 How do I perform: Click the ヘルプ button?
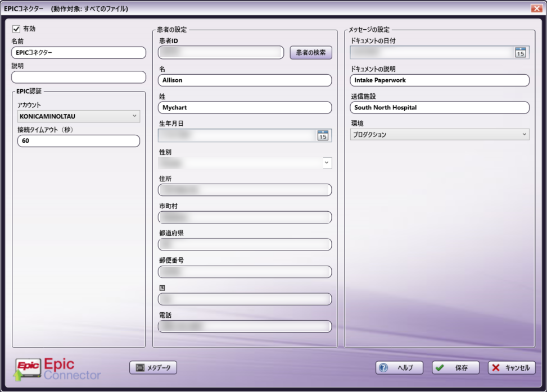400,368
